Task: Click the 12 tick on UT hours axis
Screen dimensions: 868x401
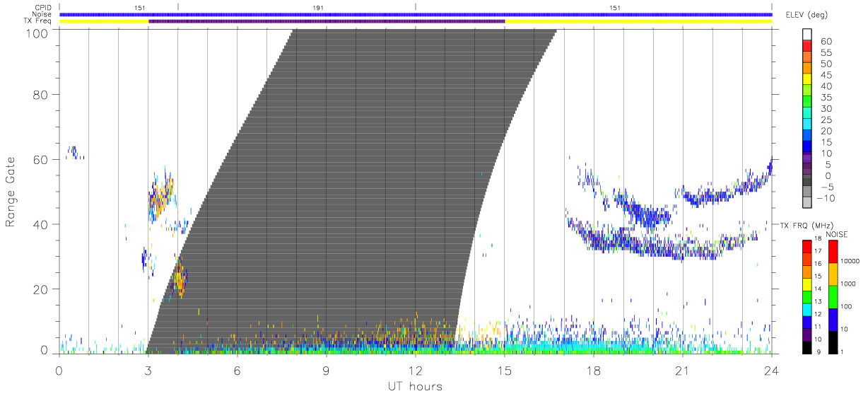Action: pyautogui.click(x=416, y=370)
